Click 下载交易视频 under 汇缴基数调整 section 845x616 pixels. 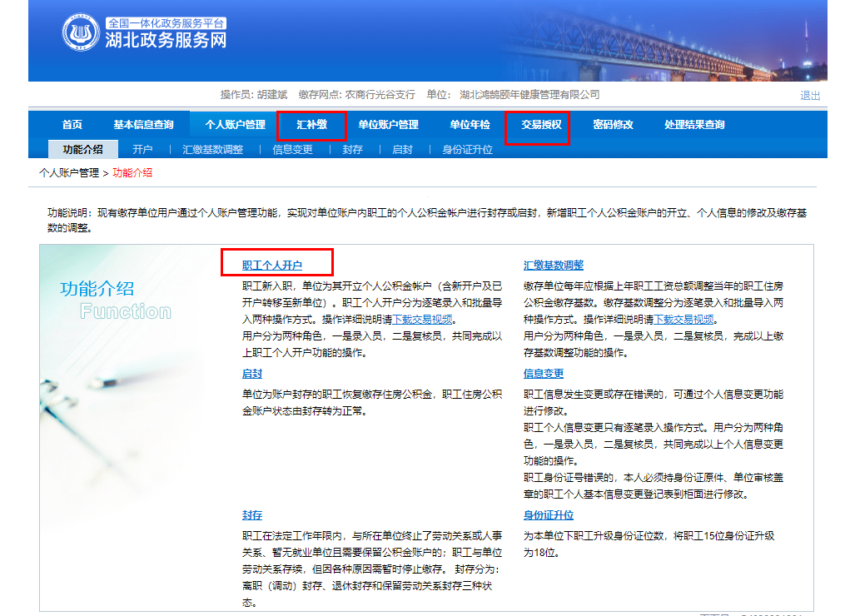[683, 320]
